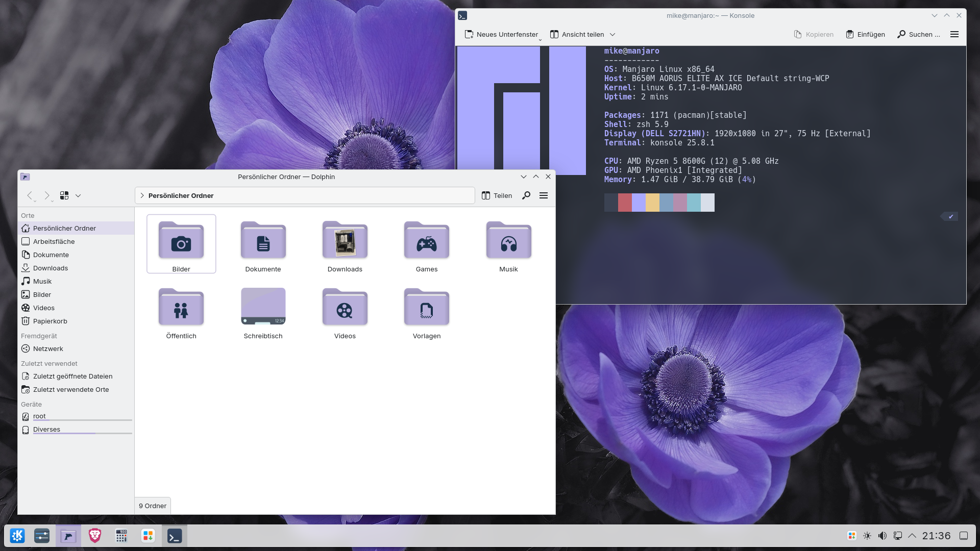Open Konsole hamburger menu
The width and height of the screenshot is (980, 551).
(x=954, y=34)
